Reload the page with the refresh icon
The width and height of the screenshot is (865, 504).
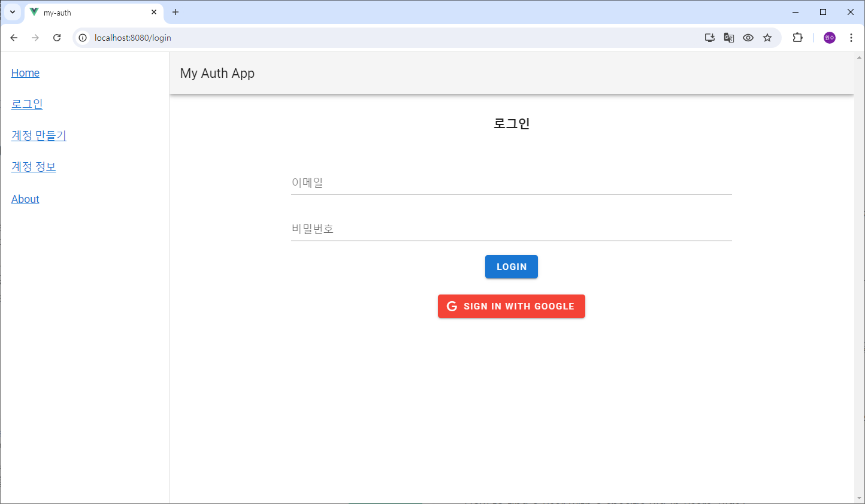pos(57,37)
